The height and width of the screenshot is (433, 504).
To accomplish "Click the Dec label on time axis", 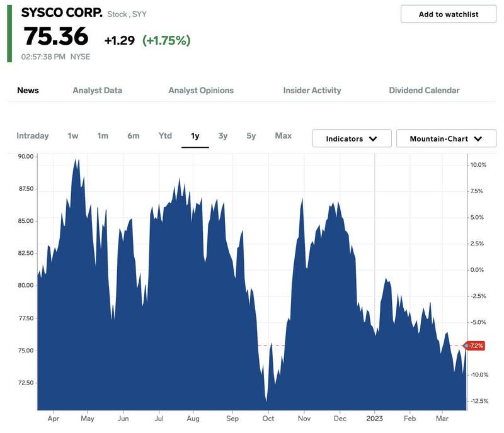I will tap(340, 419).
